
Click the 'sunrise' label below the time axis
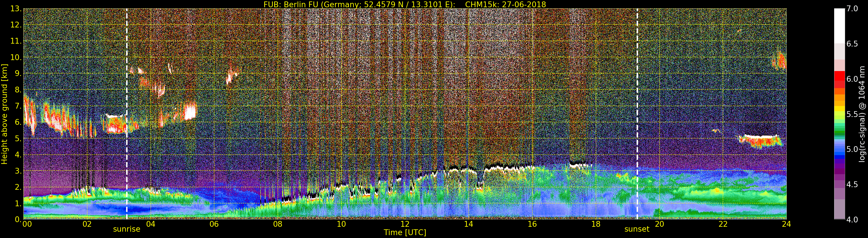click(126, 229)
